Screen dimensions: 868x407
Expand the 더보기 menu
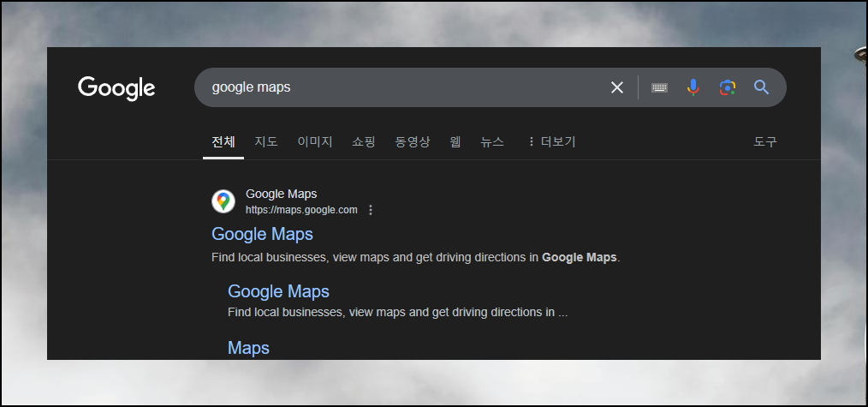coord(551,141)
